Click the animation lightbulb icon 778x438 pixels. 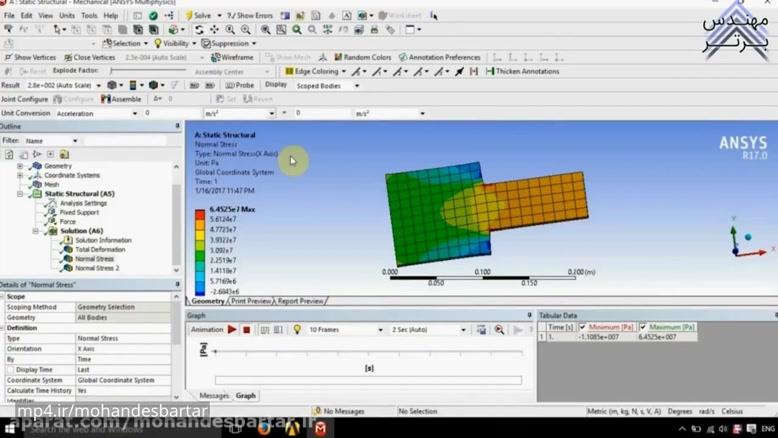click(x=297, y=329)
